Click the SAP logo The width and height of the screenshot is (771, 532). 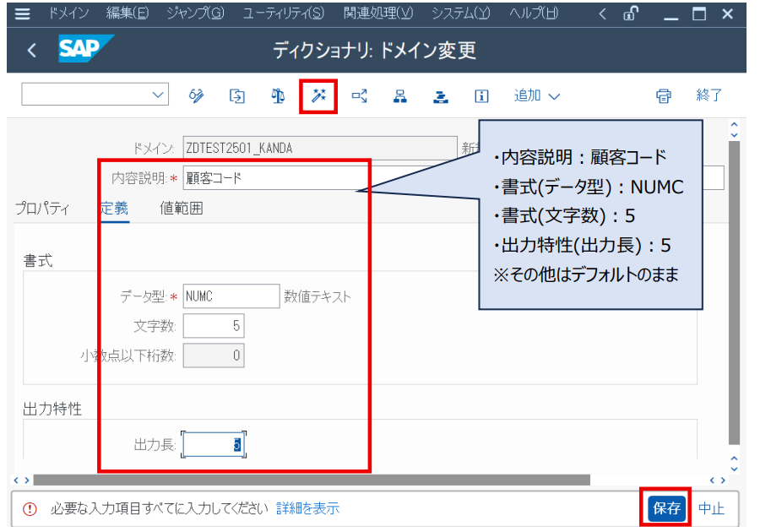(x=85, y=48)
